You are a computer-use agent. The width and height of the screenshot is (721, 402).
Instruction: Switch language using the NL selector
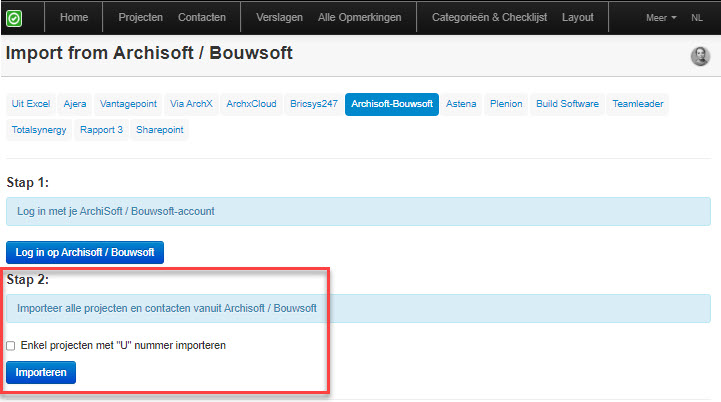[x=697, y=18]
